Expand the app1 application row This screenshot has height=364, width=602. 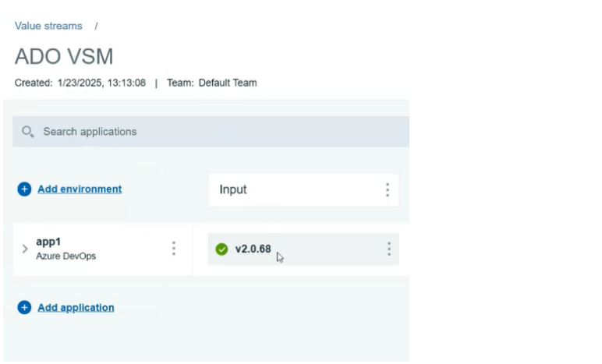25,249
